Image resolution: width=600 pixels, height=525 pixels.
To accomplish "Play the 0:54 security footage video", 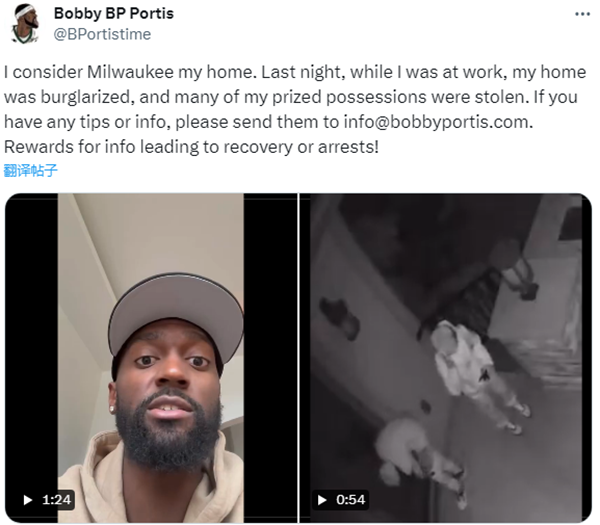I will (x=322, y=500).
